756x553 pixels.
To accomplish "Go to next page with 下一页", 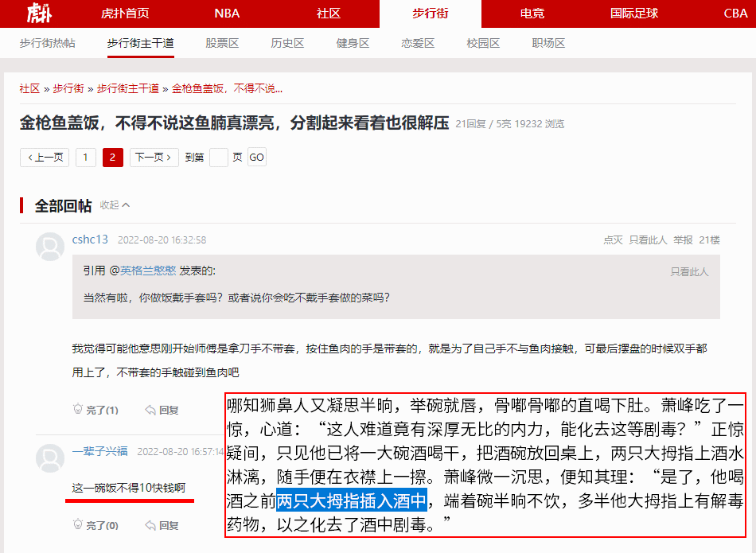I will (x=154, y=158).
